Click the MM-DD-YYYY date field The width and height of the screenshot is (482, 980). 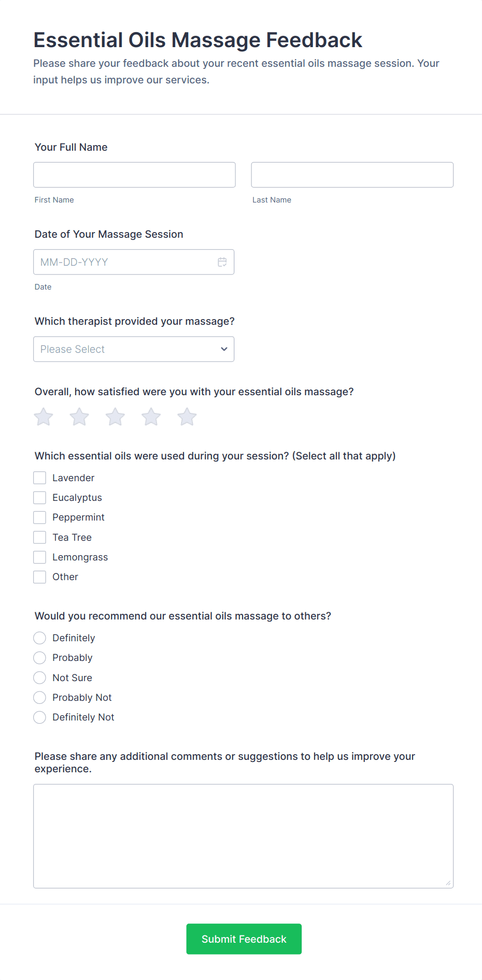[x=134, y=262]
